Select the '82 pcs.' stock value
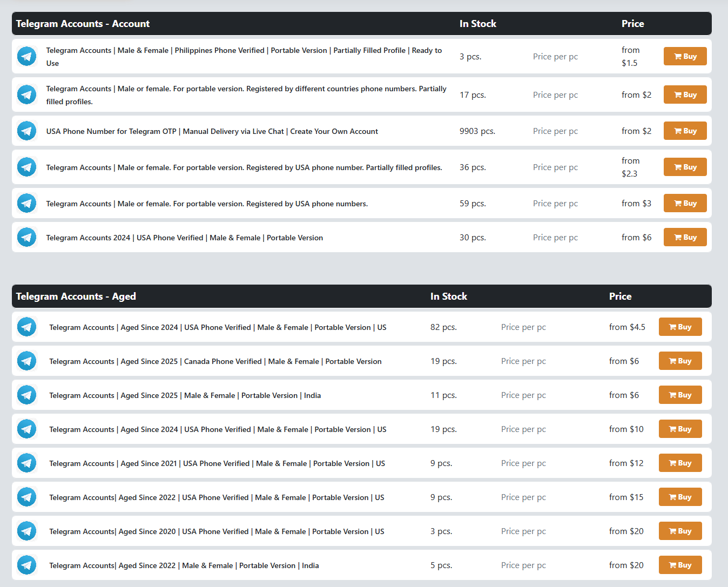Screen dimensions: 728x587 (443, 327)
